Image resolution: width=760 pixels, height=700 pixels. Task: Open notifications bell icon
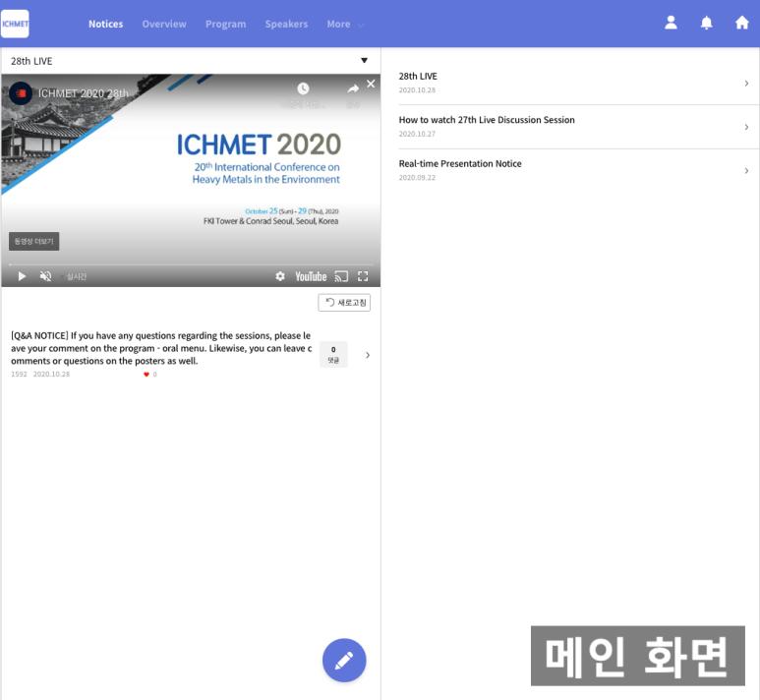click(707, 23)
